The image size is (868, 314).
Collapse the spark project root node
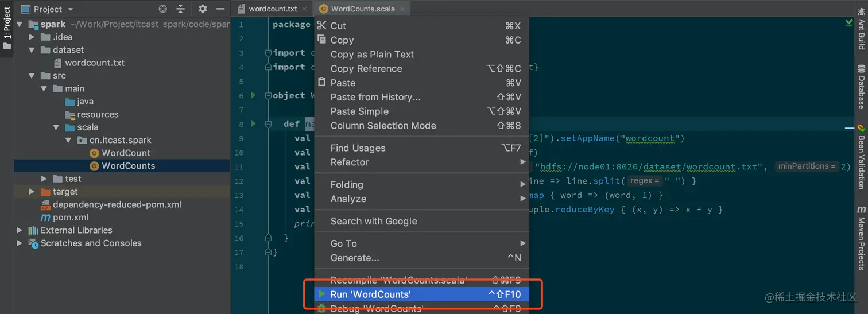20,24
